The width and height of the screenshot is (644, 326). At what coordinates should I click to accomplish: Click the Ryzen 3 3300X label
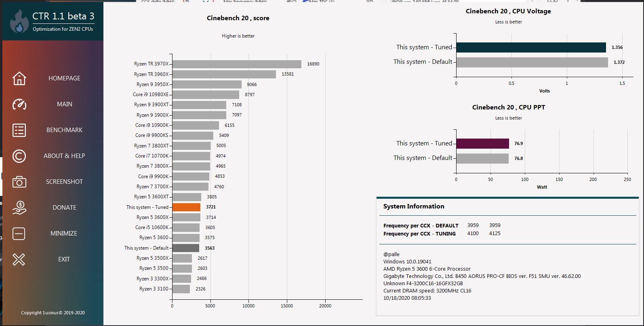tap(153, 279)
